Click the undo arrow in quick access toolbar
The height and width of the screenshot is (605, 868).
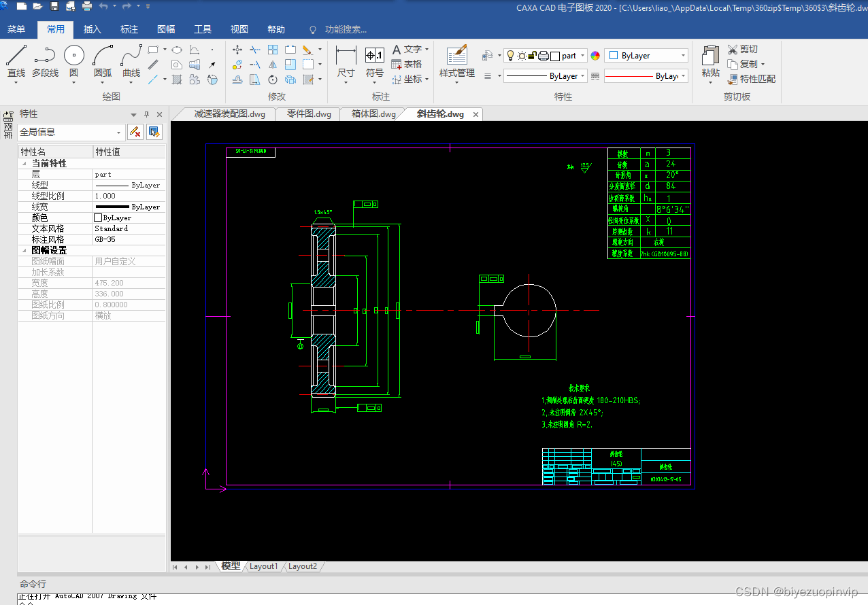103,6
